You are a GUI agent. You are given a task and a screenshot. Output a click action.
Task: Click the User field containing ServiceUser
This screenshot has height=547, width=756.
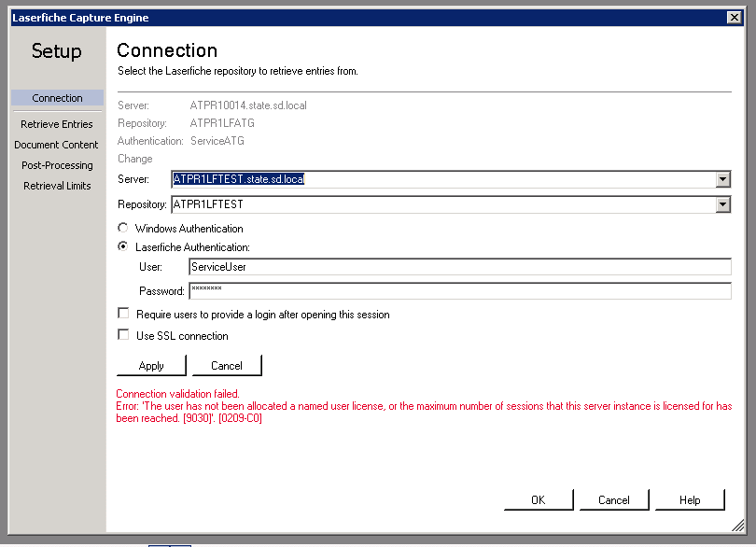pyautogui.click(x=460, y=267)
